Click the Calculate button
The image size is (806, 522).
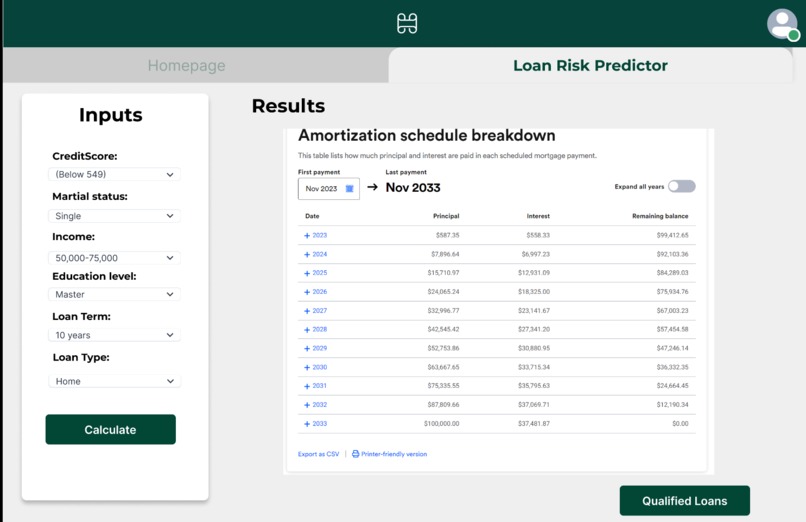click(111, 430)
